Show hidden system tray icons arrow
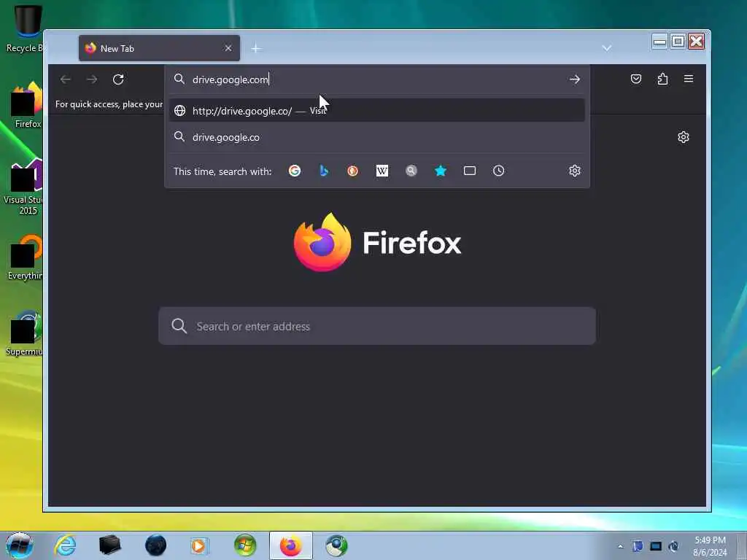The height and width of the screenshot is (560, 747). tap(620, 546)
